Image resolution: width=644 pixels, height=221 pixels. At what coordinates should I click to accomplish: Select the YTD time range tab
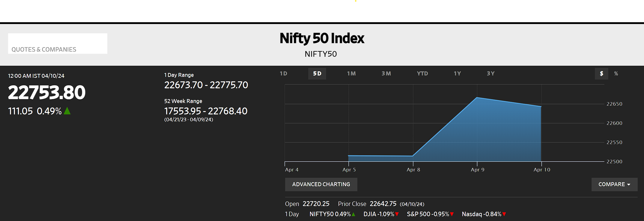pos(422,73)
